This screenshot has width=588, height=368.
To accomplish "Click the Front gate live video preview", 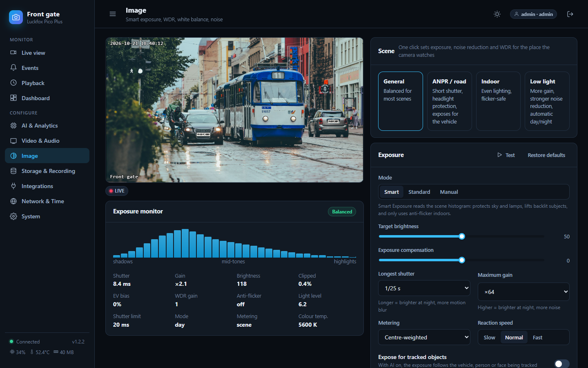I will point(234,110).
